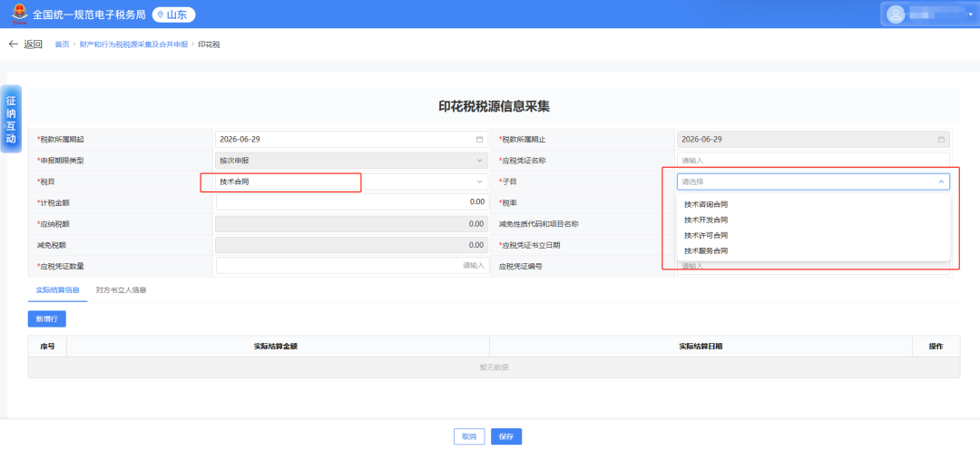Click the 减免税额 field
The height and width of the screenshot is (451, 980).
[351, 244]
